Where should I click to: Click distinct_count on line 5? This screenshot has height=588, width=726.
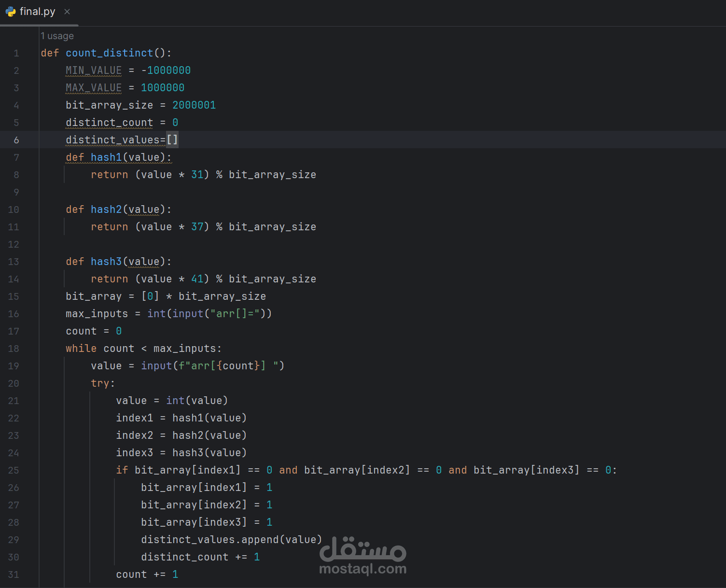[x=109, y=123]
